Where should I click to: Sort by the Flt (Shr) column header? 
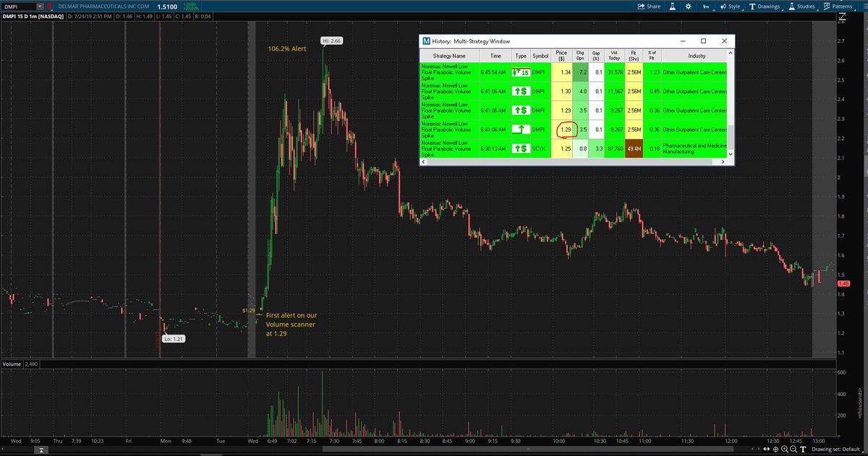(634, 55)
